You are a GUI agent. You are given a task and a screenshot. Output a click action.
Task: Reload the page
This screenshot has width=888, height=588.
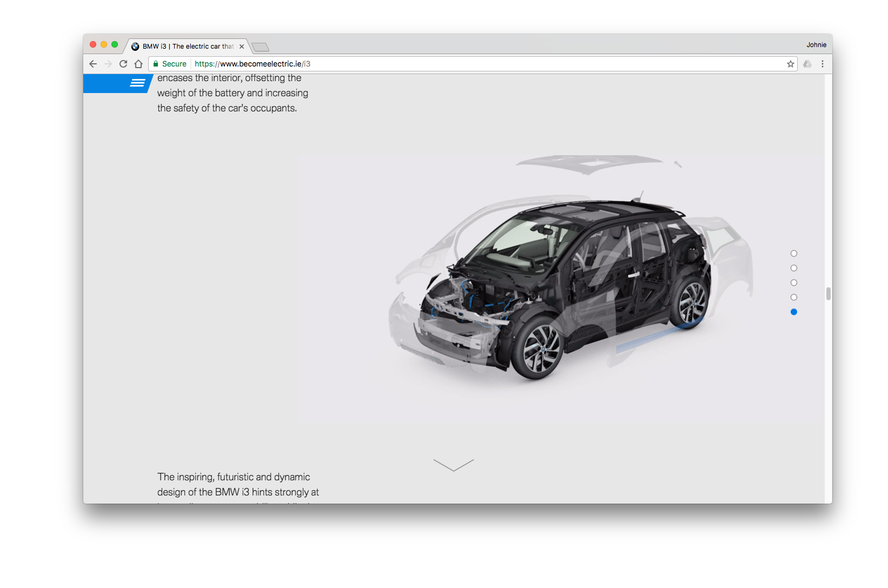click(123, 64)
